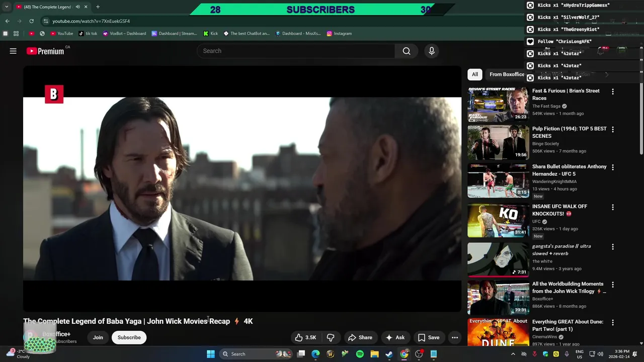
Task: Open options for Fast & Furious video
Action: coord(613,92)
